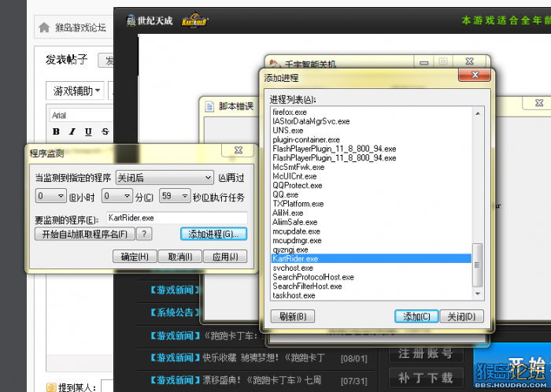
Task: Select UNS.exe in the process list
Action: click(x=372, y=131)
